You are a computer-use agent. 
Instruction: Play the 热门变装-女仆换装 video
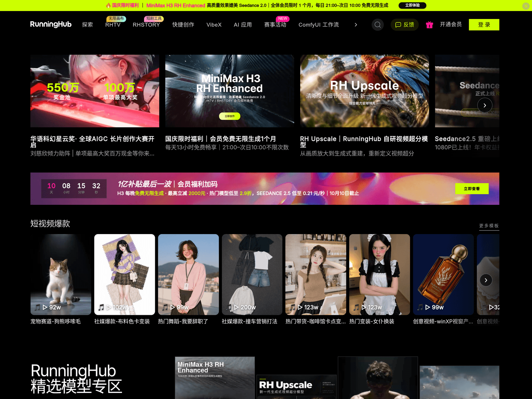click(379, 275)
